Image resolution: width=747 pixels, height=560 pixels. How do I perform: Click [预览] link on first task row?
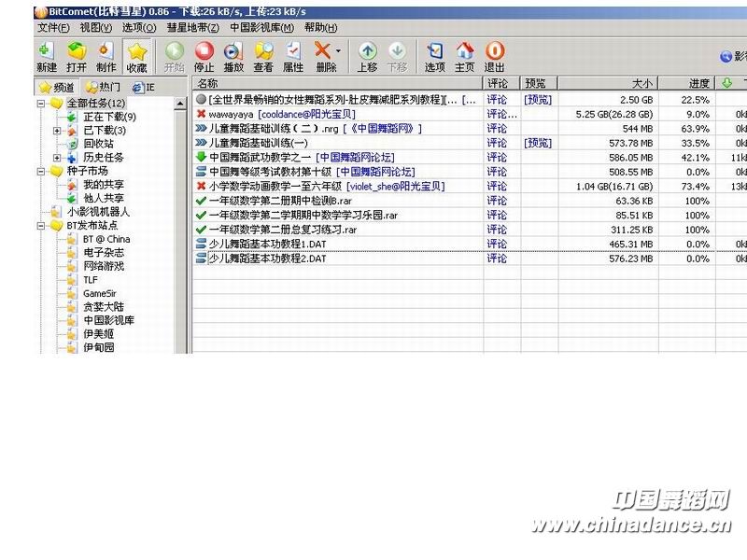[x=538, y=100]
